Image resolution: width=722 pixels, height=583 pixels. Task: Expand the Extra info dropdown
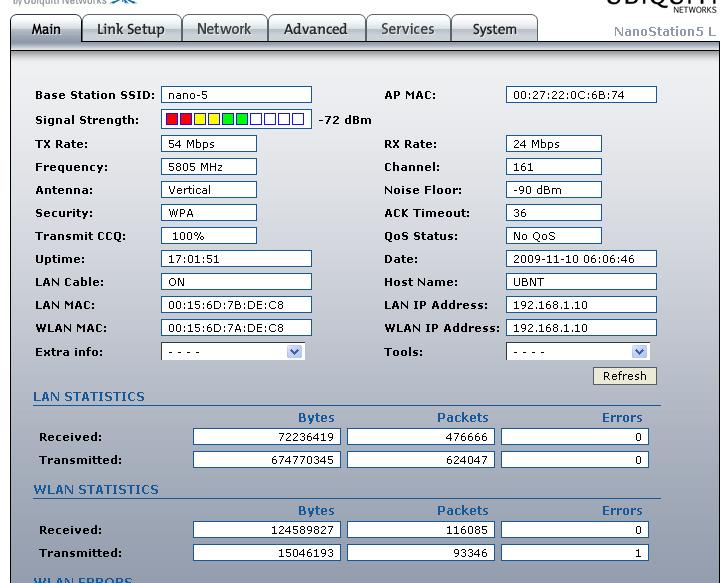pos(232,352)
